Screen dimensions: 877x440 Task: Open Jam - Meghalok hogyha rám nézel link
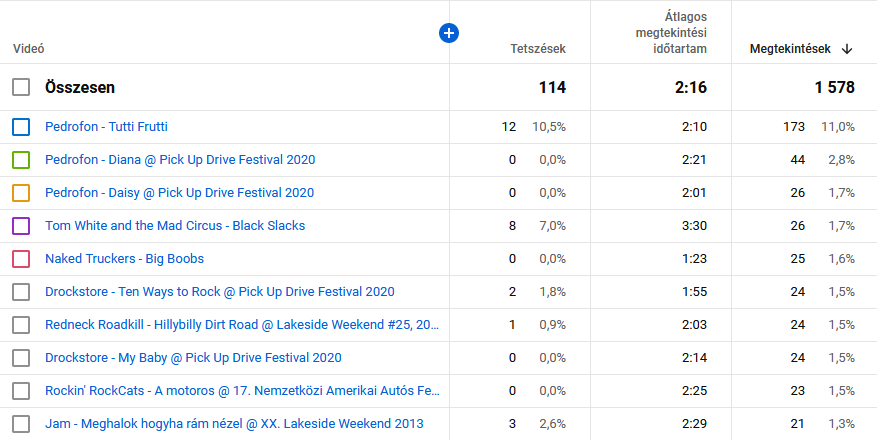[230, 424]
